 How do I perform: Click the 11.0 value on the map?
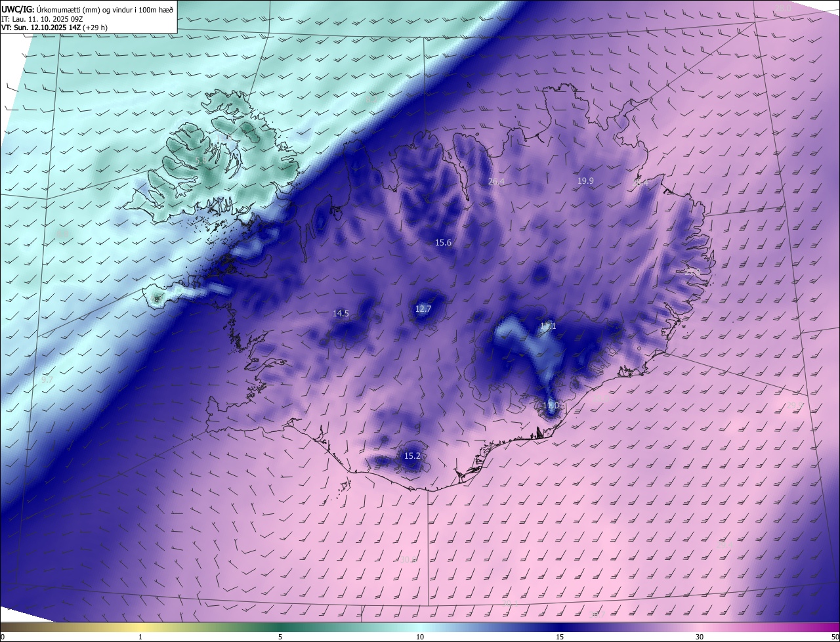pyautogui.click(x=551, y=405)
